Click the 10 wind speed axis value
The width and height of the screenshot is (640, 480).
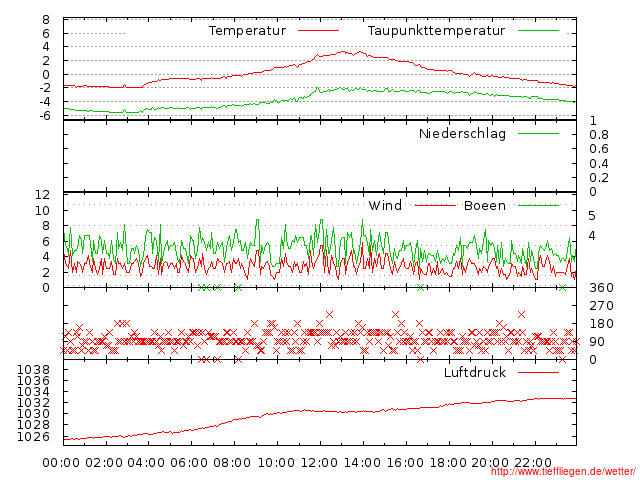tap(42, 211)
